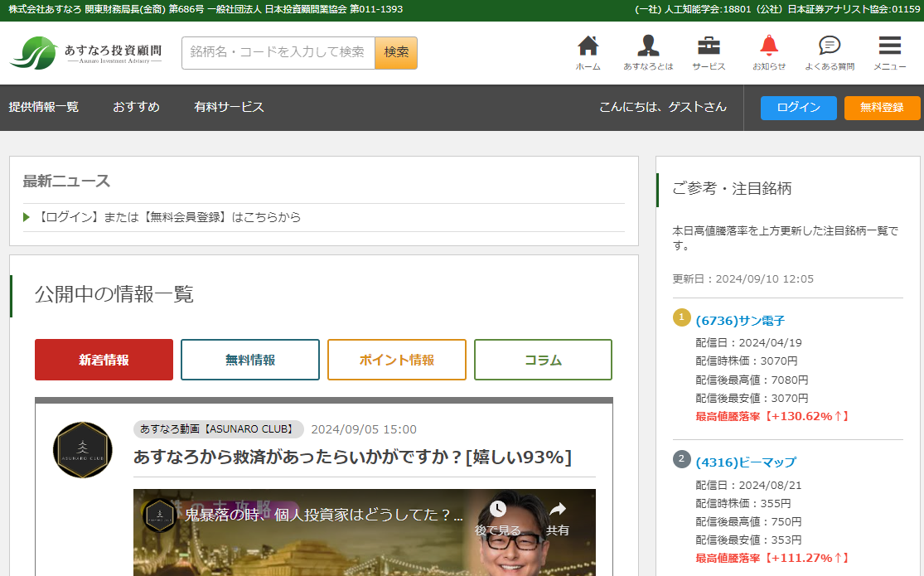Switch to the 無料情報 tab
This screenshot has width=924, height=576.
[250, 360]
